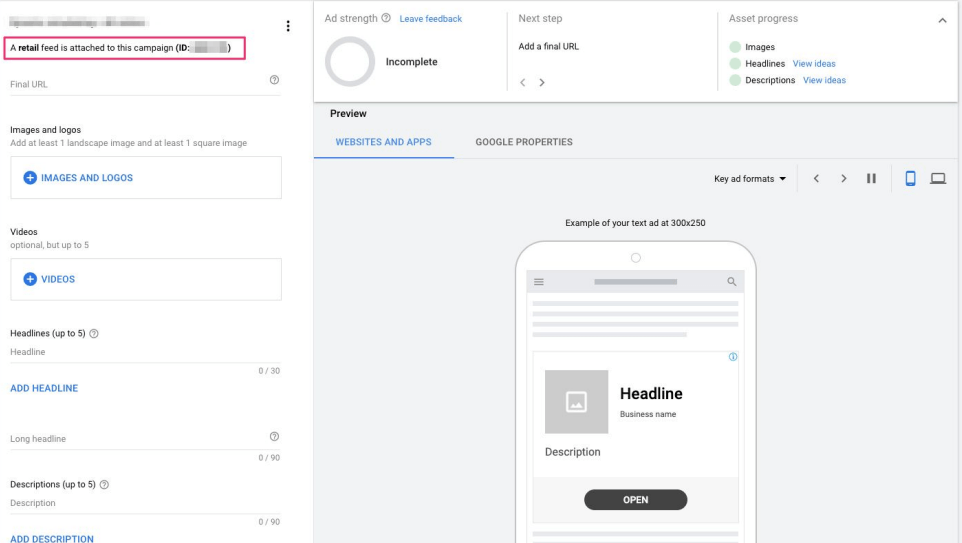Screen dimensions: 962x543
Task: Click the Descriptions status indicator dot
Action: click(x=735, y=80)
